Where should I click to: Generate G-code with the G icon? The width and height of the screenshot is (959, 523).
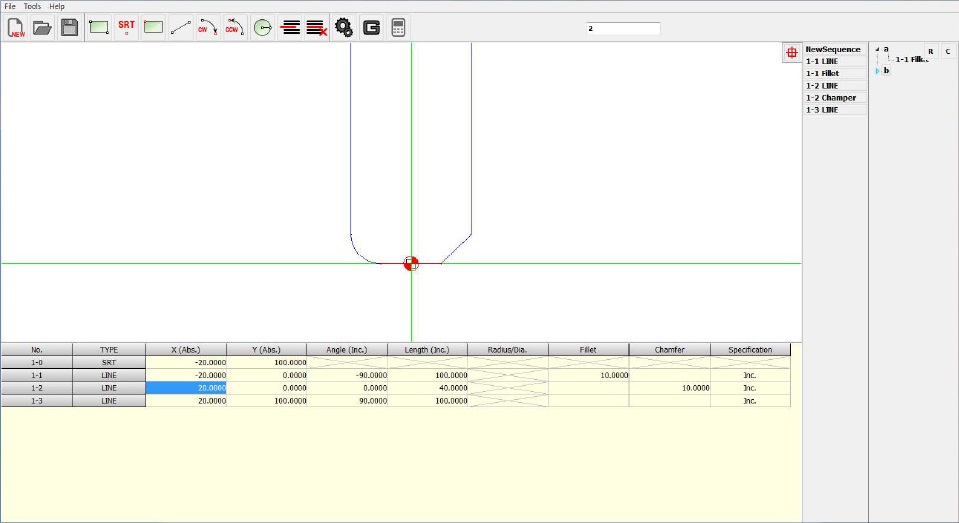point(371,28)
